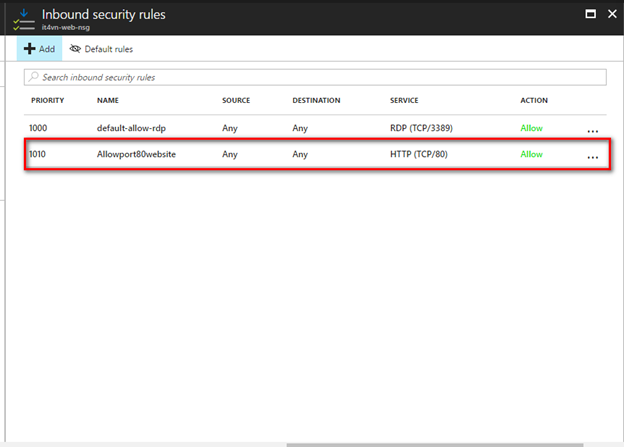The height and width of the screenshot is (447, 624).
Task: Sort by PRIORITY column header
Action: tap(48, 101)
